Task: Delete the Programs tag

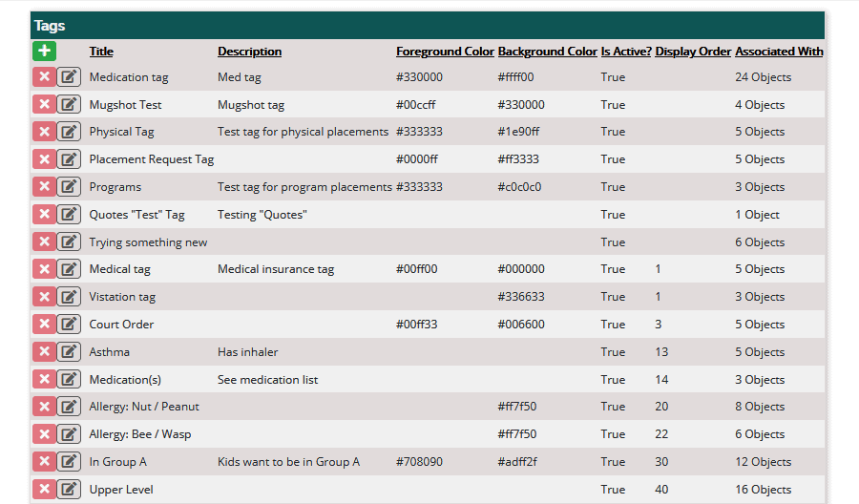Action: (x=44, y=187)
